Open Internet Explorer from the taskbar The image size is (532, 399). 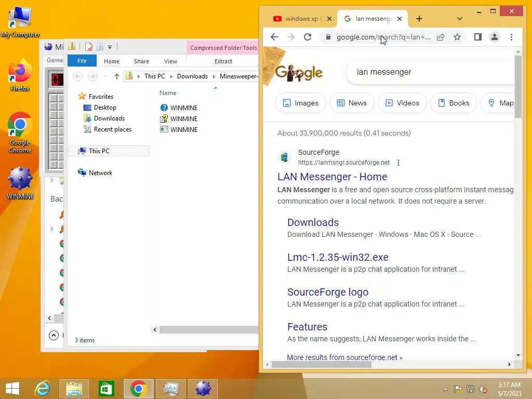click(43, 389)
